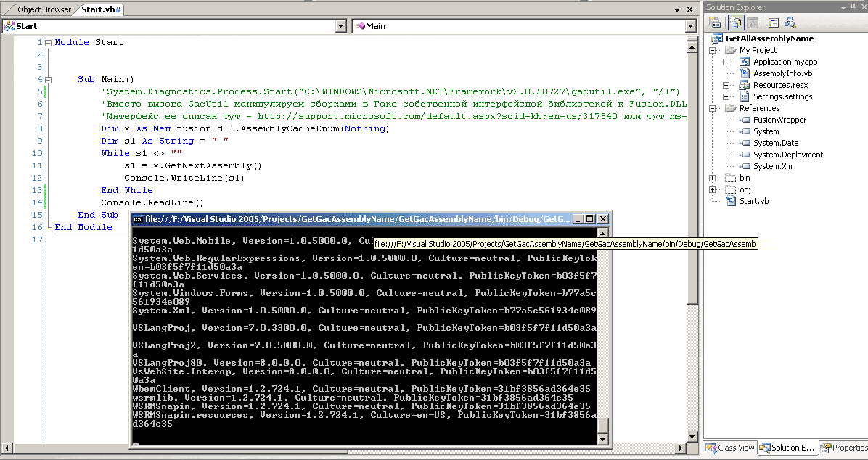Viewport: 868px width, 460px height.
Task: Switch to the Properties bottom tab
Action: (x=843, y=447)
